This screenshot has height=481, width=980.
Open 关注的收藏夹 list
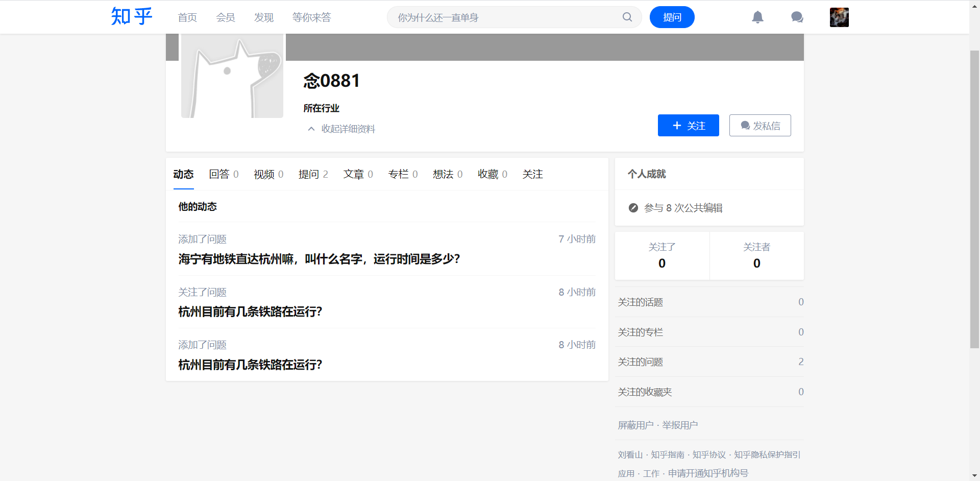point(710,392)
